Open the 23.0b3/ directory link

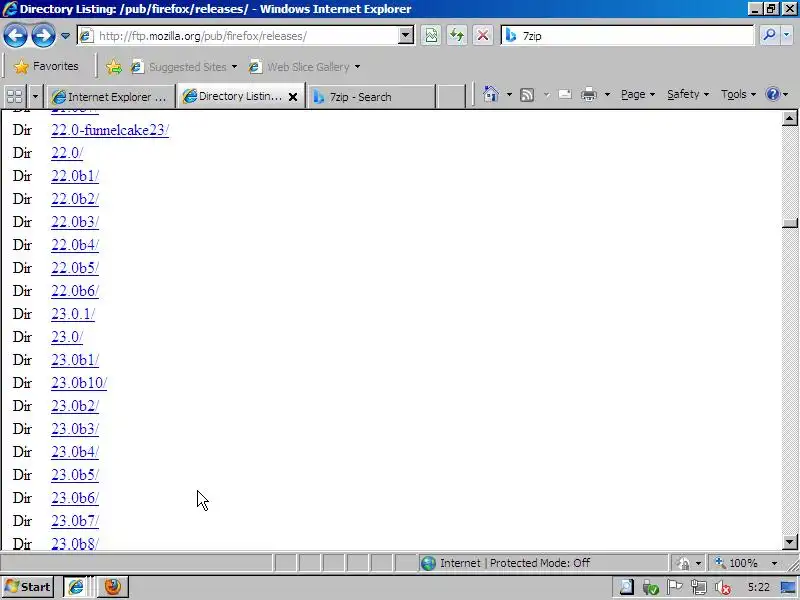75,429
